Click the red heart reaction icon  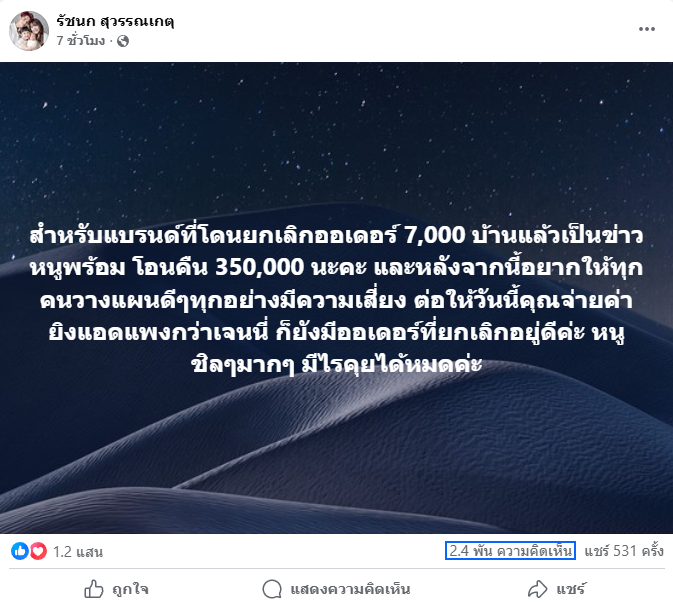point(38,551)
